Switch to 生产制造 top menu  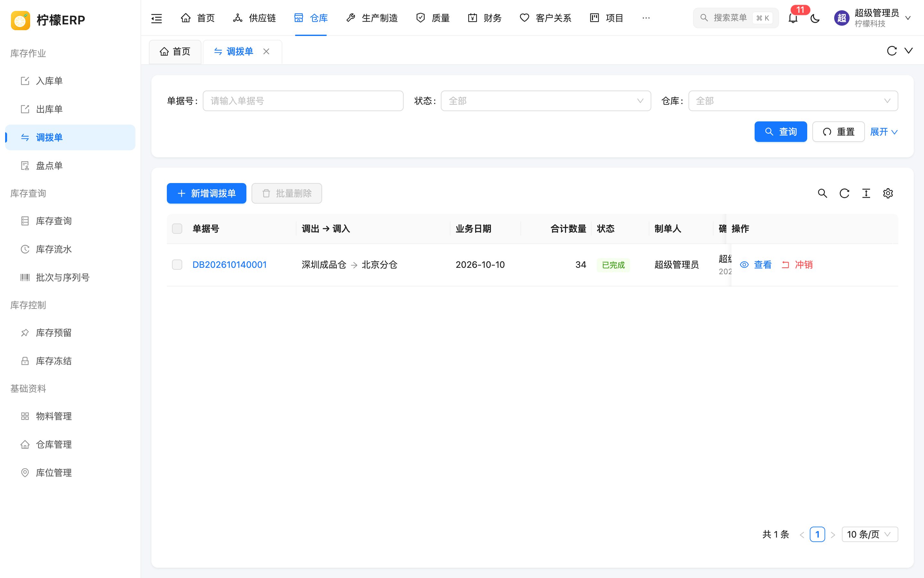(x=372, y=18)
